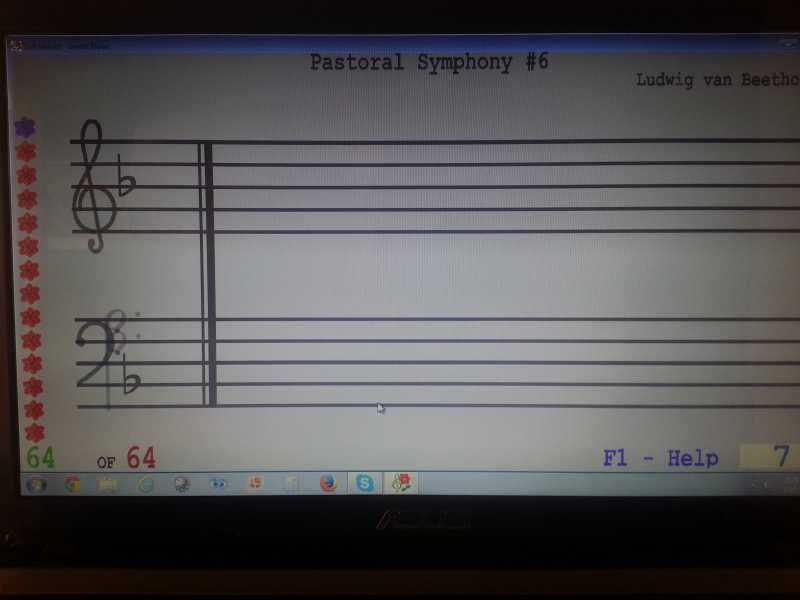Screen dimensions: 800x600
Task: Click the Pastoral Symphony #6 title
Action: [x=429, y=63]
